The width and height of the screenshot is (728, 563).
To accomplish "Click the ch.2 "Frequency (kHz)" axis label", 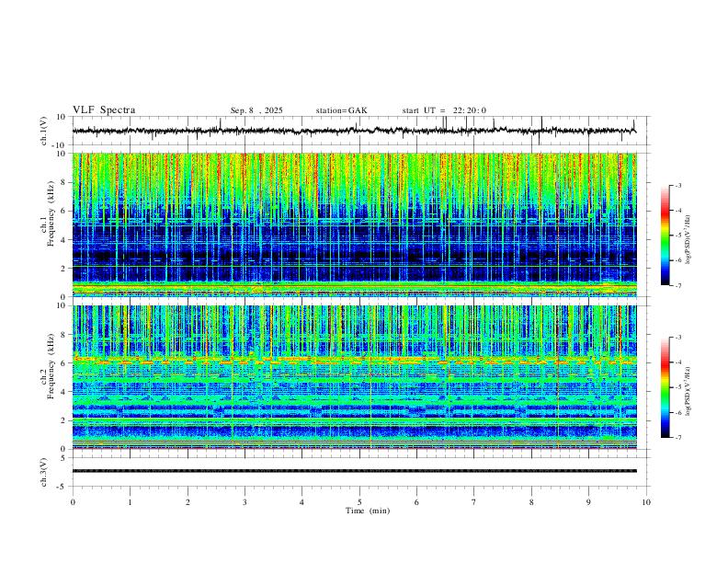I will click(51, 366).
